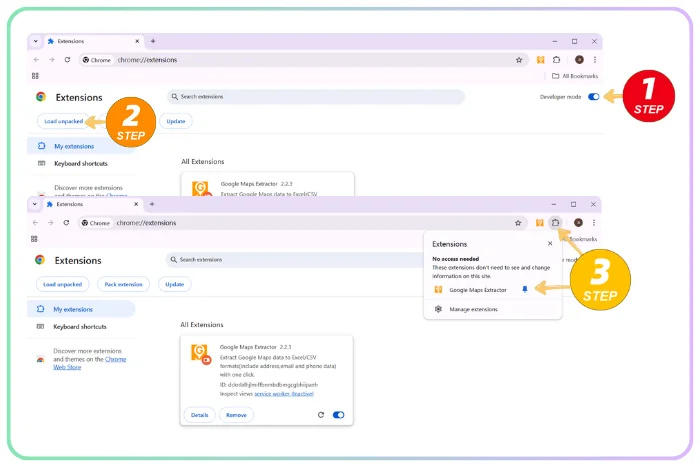Image resolution: width=700 pixels, height=471 pixels.
Task: Click the reload icon on the extension card
Action: click(x=320, y=414)
